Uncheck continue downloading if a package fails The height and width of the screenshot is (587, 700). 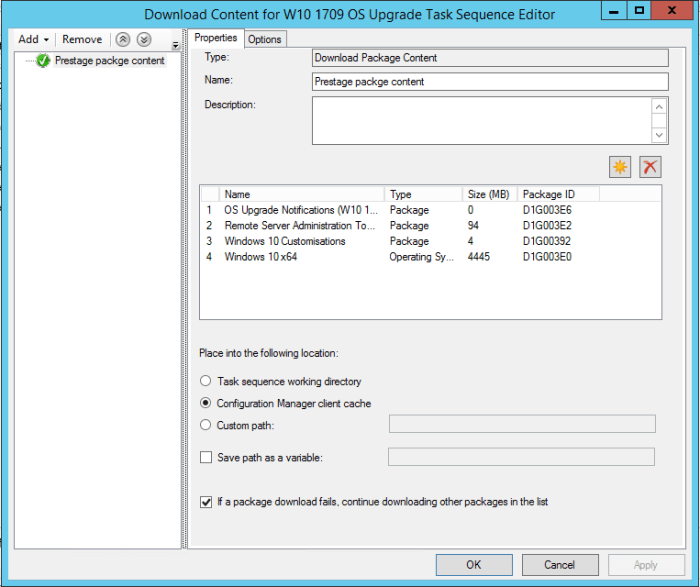(x=207, y=502)
